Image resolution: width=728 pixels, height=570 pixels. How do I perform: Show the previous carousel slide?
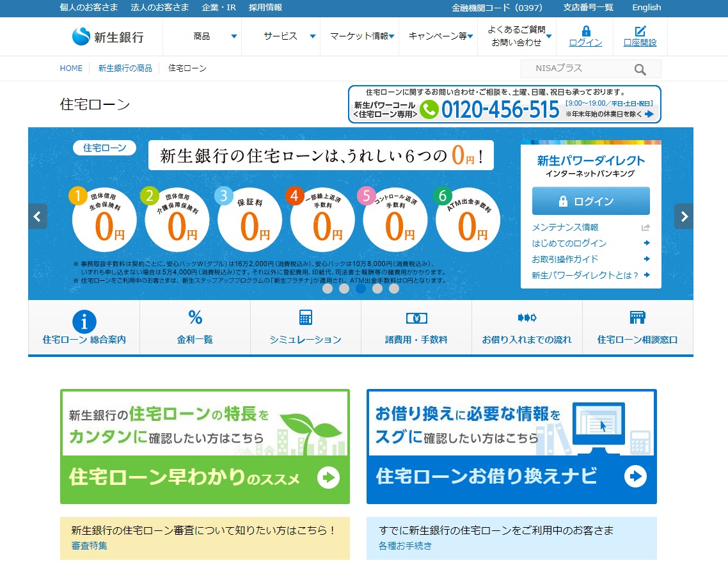38,216
